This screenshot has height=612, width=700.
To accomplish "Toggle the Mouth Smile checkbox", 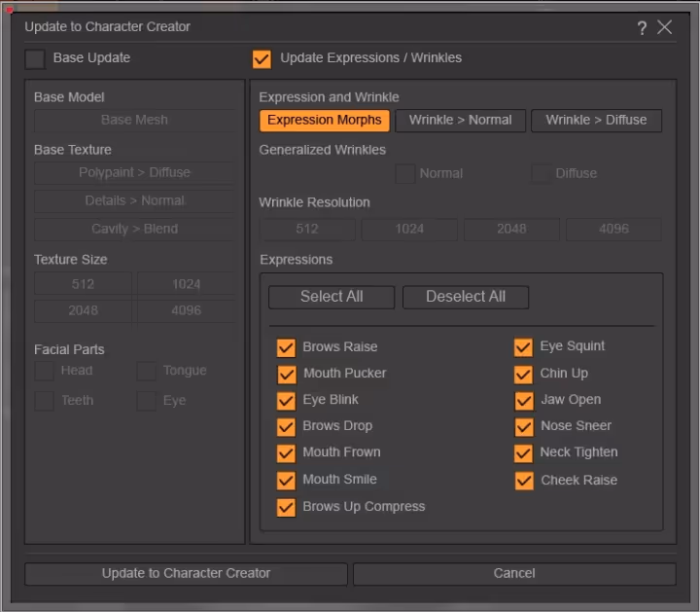I will point(286,481).
